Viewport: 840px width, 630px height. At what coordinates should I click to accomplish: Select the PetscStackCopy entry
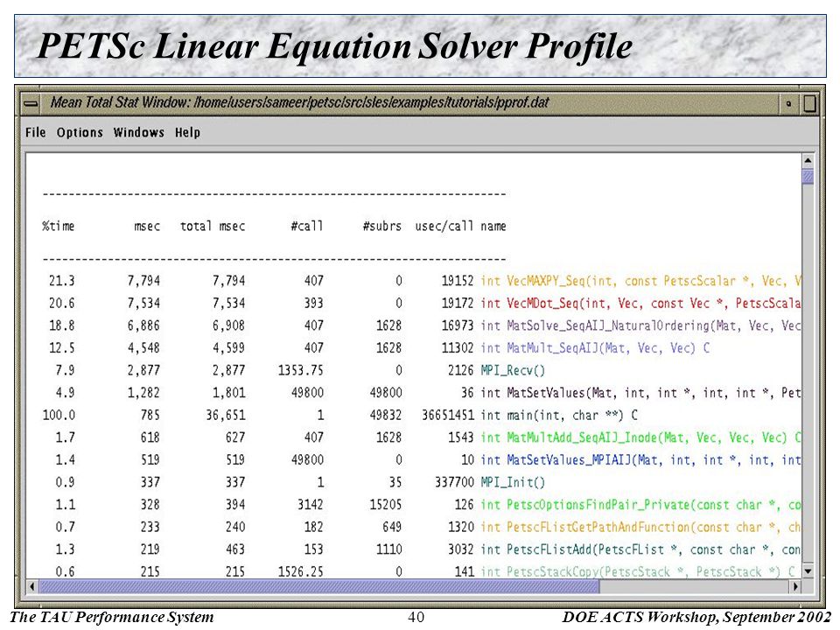[638, 571]
